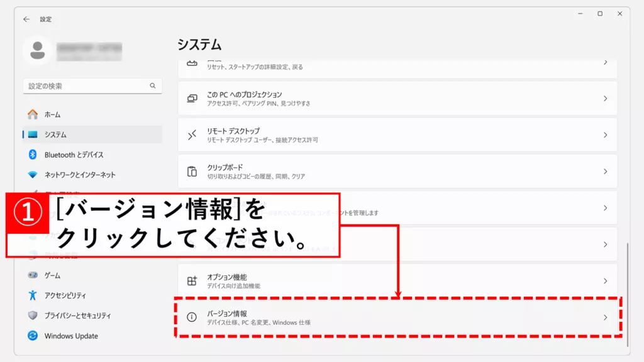Click the user profile avatar

[x=37, y=50]
